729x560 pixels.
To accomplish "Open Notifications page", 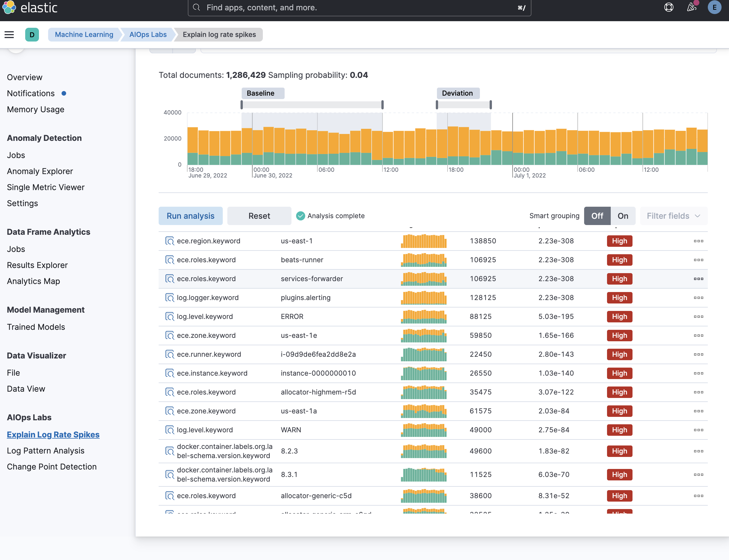I will (31, 93).
